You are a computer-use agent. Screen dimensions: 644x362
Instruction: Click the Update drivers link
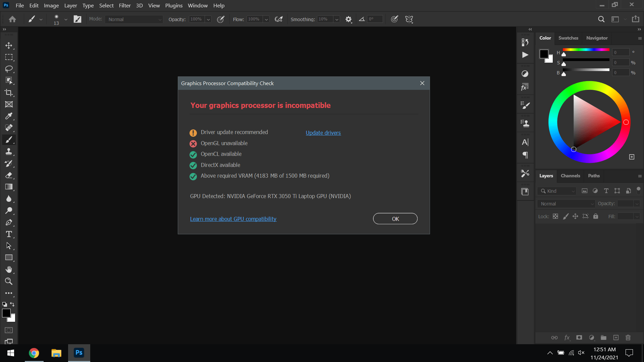click(x=323, y=133)
